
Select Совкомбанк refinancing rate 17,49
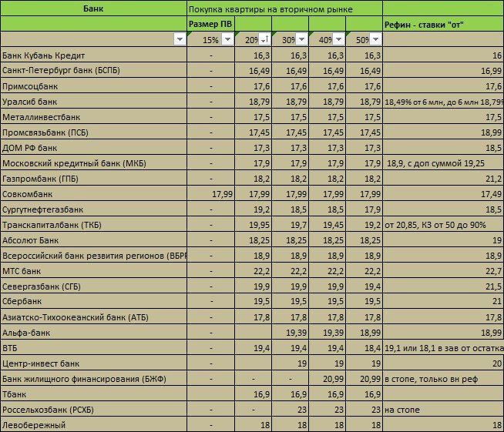443,194
